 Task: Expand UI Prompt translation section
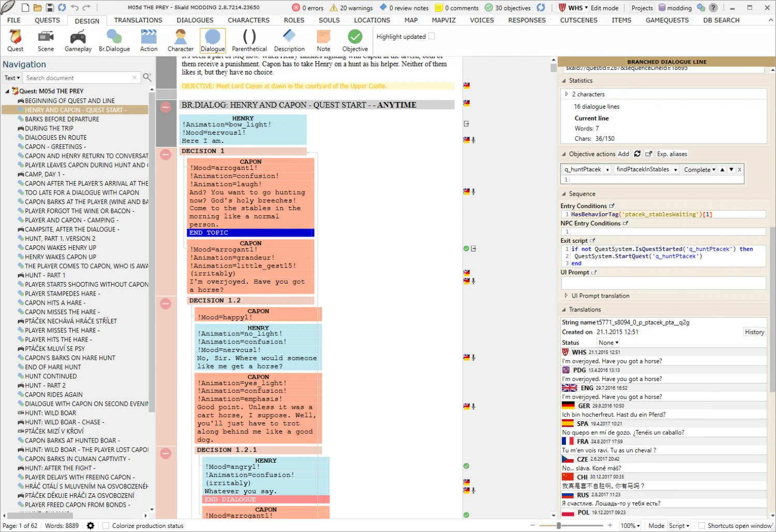[566, 295]
